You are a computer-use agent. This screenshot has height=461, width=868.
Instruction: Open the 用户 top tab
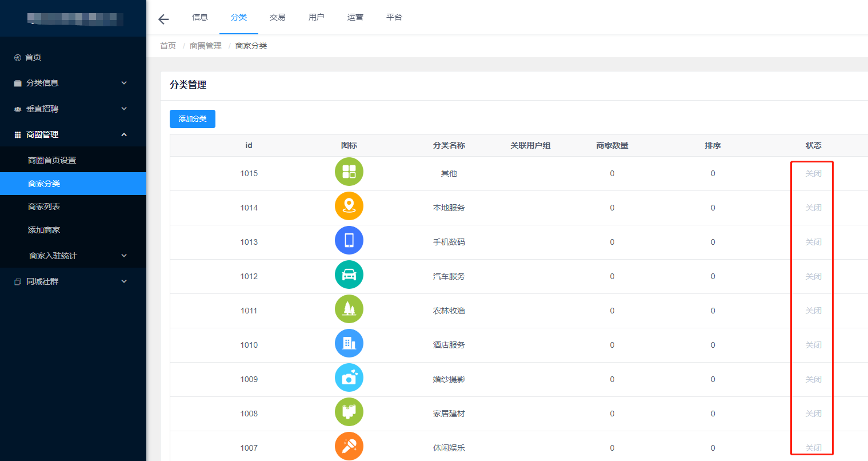pos(317,17)
